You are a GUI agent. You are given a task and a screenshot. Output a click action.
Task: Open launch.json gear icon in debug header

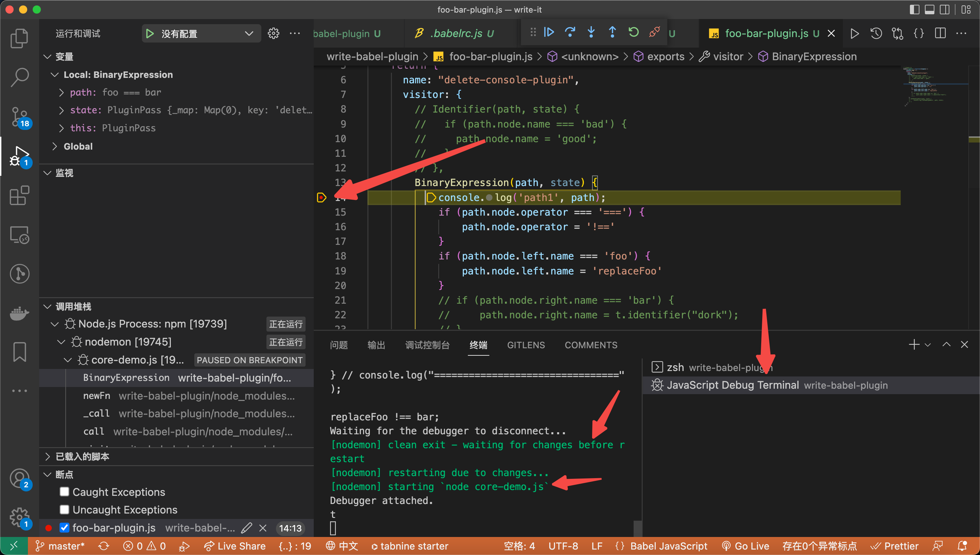273,34
